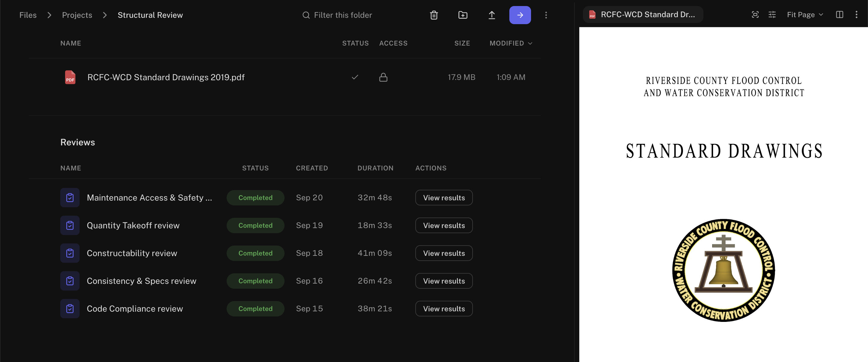Screen dimensions: 868x362
Task: View results for Code Compliance review
Action: [x=444, y=309]
